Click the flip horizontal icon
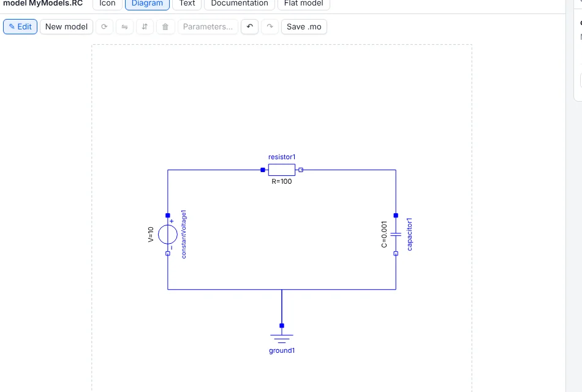The height and width of the screenshot is (392, 582). 125,27
